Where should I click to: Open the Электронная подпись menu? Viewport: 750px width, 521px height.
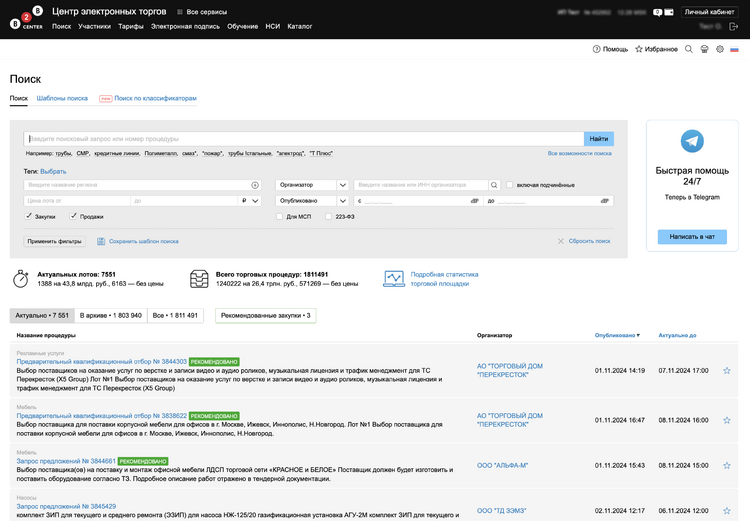[185, 26]
